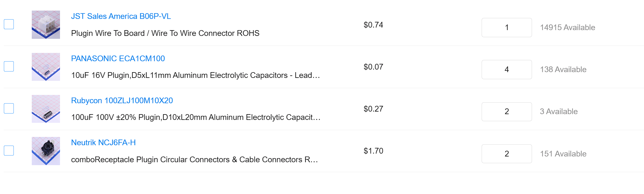
Task: Select the Rubycon capacitor quantity field
Action: [507, 112]
